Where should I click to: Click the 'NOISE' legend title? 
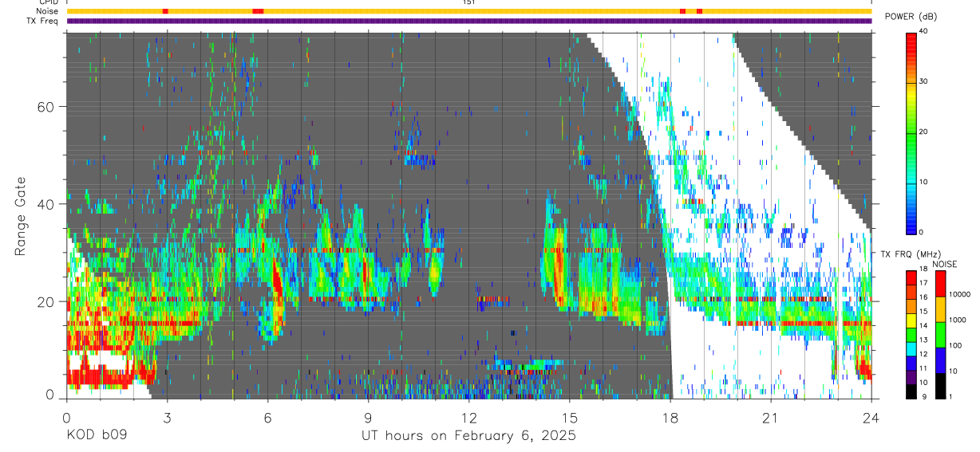944,264
